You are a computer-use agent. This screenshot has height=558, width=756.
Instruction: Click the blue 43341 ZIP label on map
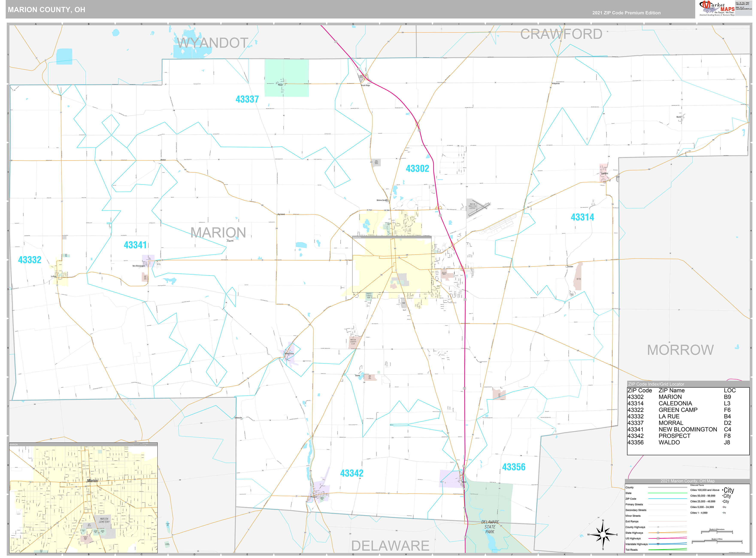tap(135, 245)
